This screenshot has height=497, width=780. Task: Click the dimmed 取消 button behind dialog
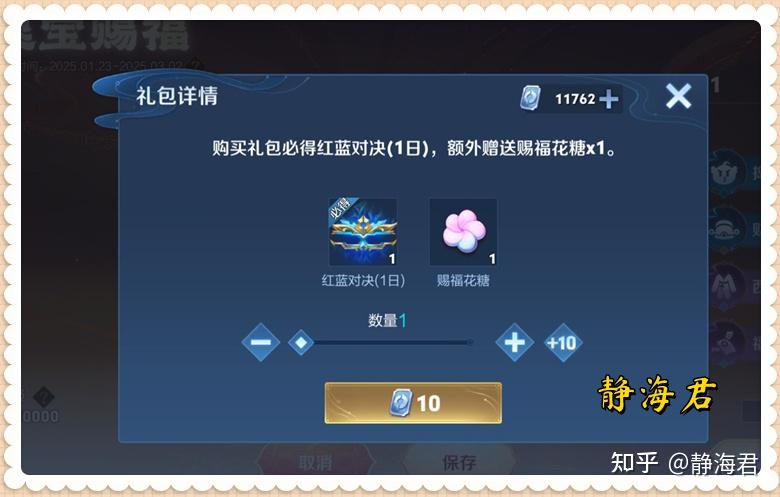[x=315, y=463]
